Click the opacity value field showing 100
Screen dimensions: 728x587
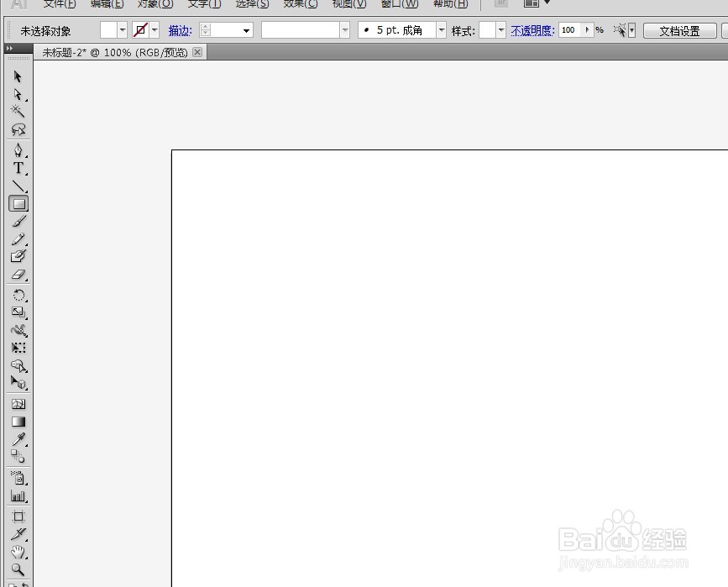[x=570, y=30]
